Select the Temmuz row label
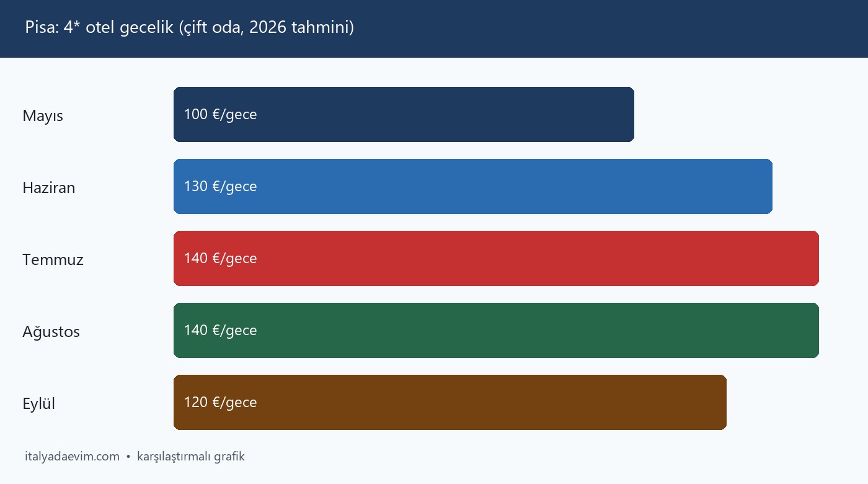Viewport: 868px width, 484px height. pos(53,259)
